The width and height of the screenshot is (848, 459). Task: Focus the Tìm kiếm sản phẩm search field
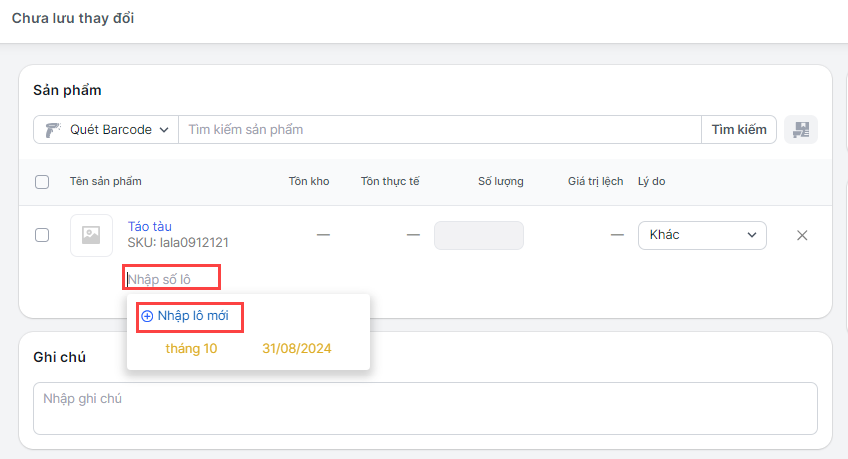pyautogui.click(x=440, y=130)
